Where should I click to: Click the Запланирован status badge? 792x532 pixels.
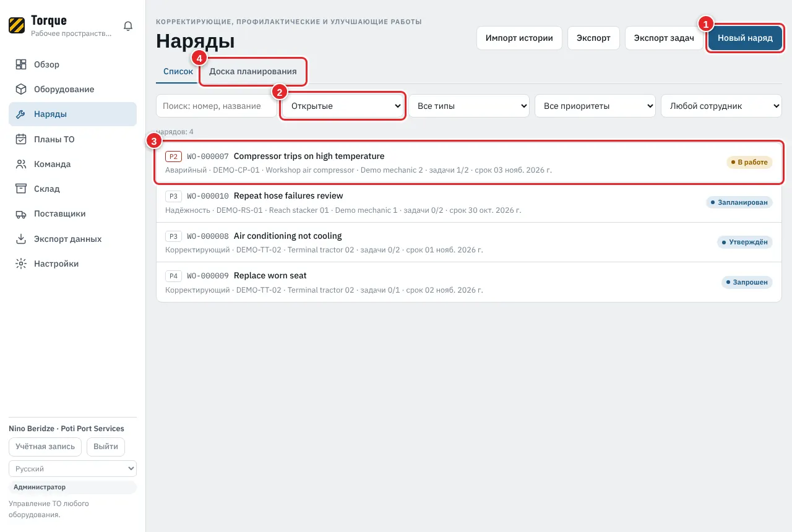[739, 202]
